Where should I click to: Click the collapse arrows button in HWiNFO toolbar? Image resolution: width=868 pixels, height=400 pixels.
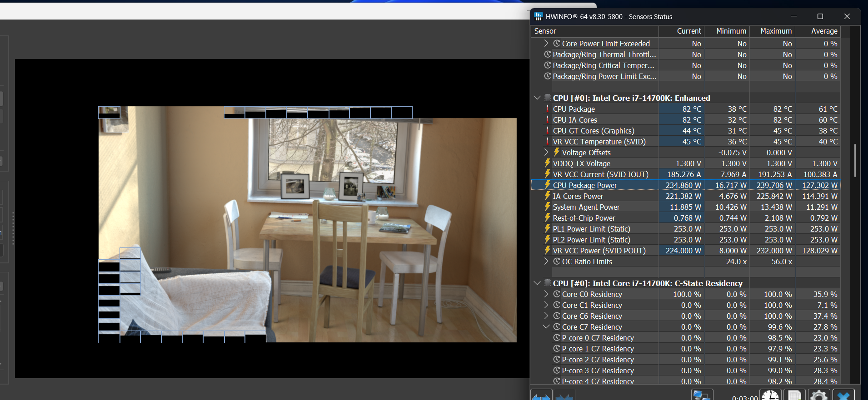point(564,395)
